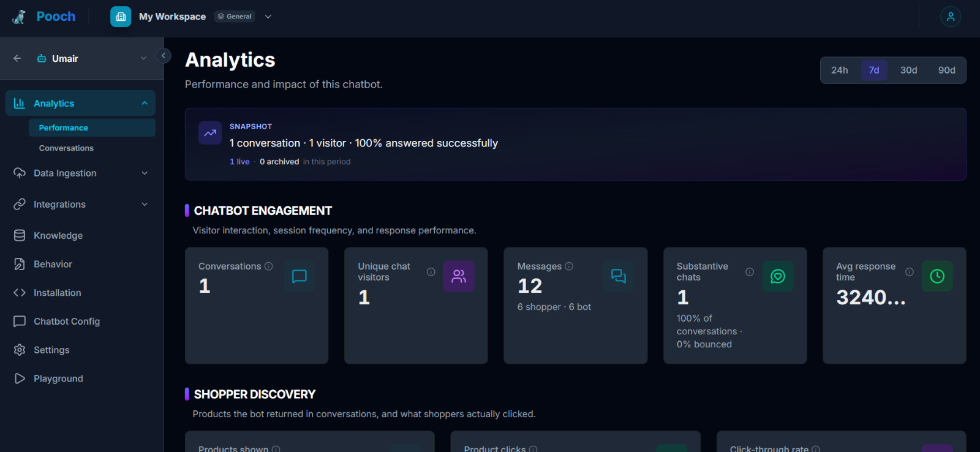Click the My Workspace building icon
The width and height of the screenshot is (980, 452).
[121, 17]
